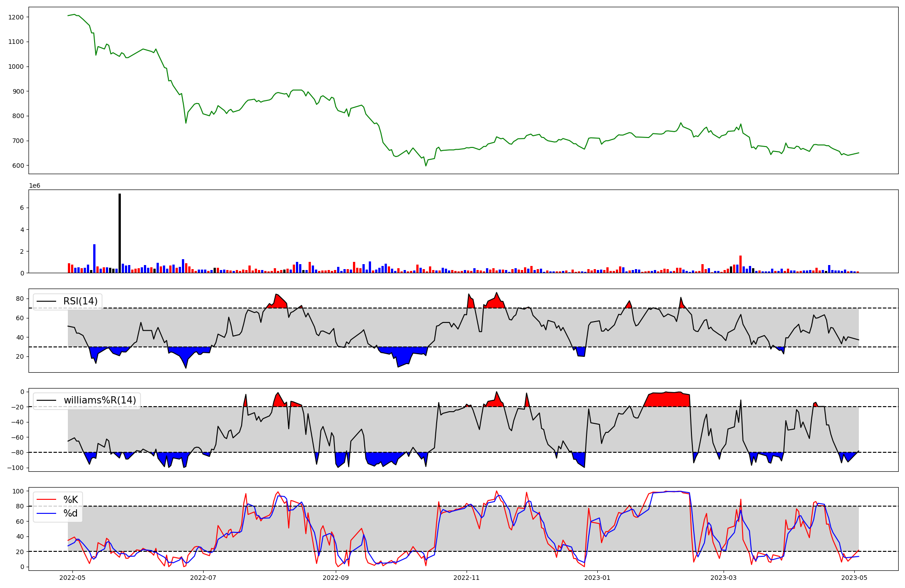
Task: Click the red %K legend line sample
Action: (x=47, y=500)
